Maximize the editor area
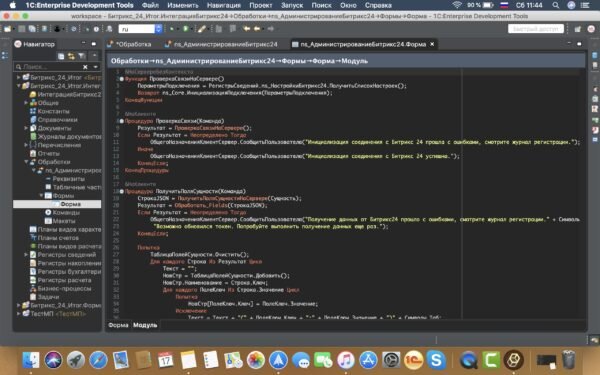Image resolution: width=600 pixels, height=375 pixels. tap(579, 44)
